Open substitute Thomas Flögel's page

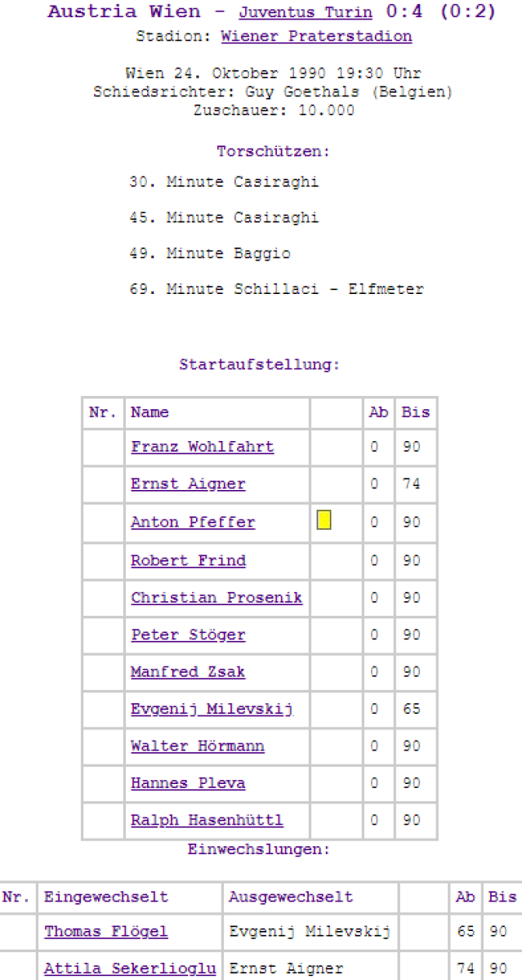(106, 931)
